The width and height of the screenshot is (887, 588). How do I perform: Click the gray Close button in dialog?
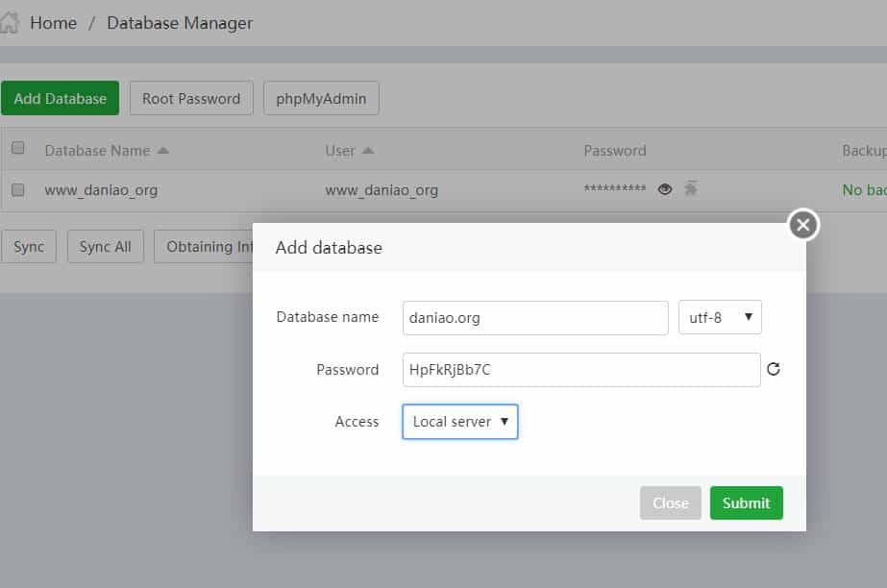point(670,502)
